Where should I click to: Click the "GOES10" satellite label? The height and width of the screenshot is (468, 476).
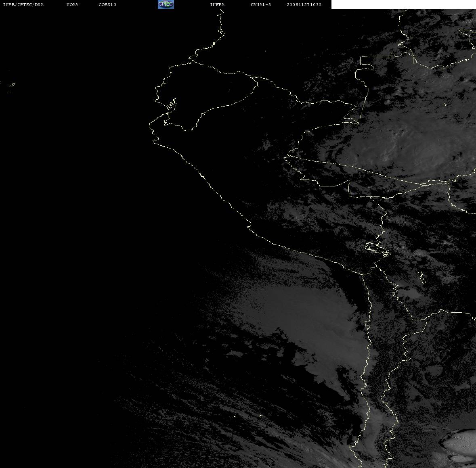click(x=107, y=4)
